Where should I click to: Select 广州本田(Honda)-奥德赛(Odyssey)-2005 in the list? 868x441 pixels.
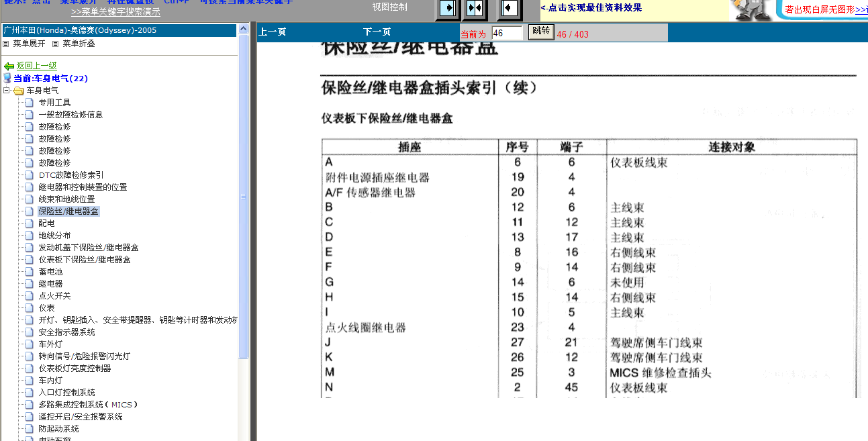pos(119,31)
